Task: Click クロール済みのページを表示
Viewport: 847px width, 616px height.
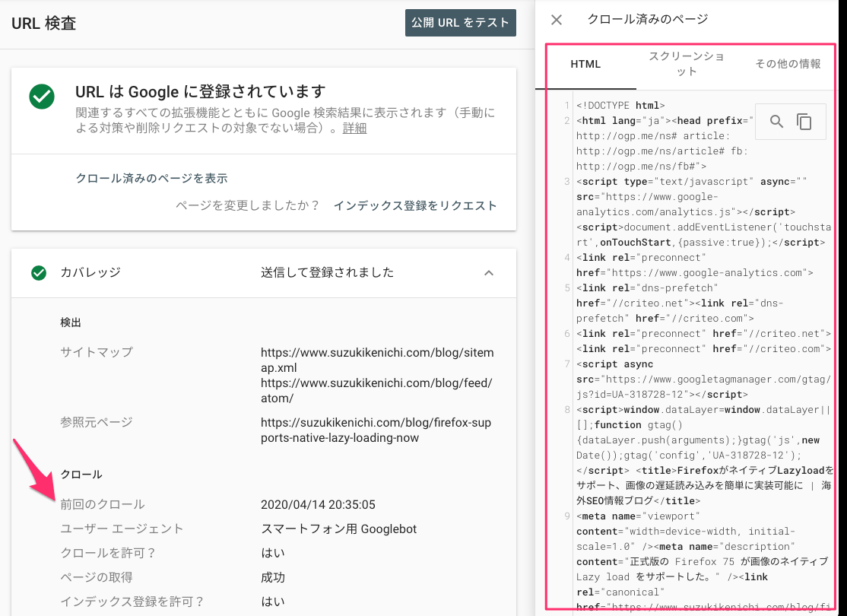Action: point(151,178)
